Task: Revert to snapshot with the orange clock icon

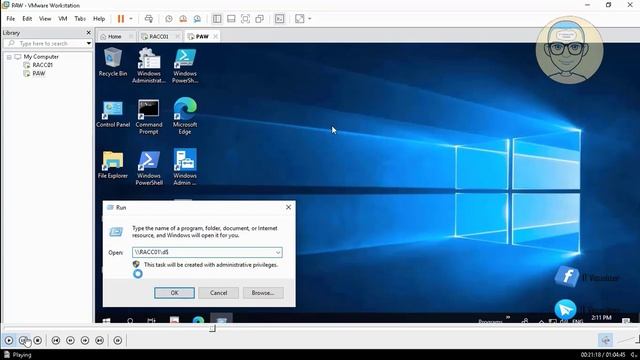Action: (183, 19)
